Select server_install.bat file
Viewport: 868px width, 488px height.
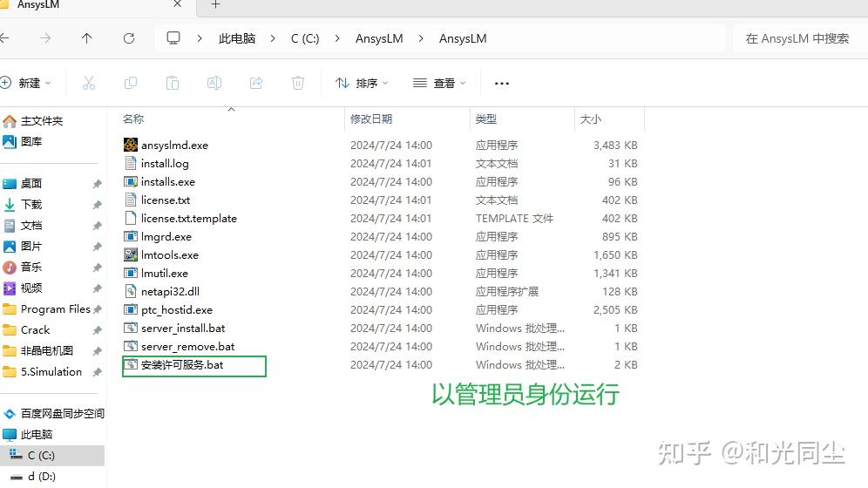[183, 329]
